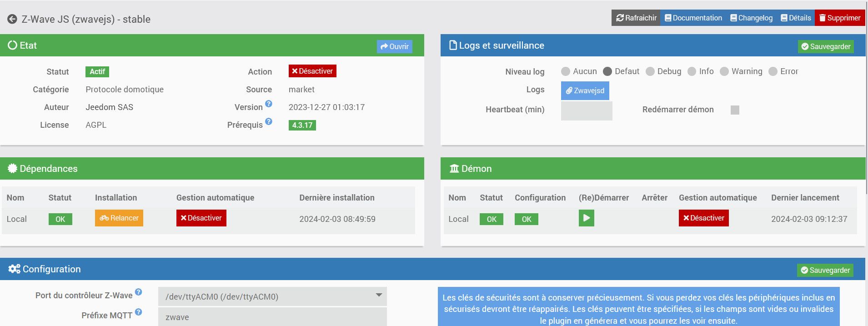Click the Dernier lancement column header
Screen dimensions: 868x326
click(x=805, y=198)
